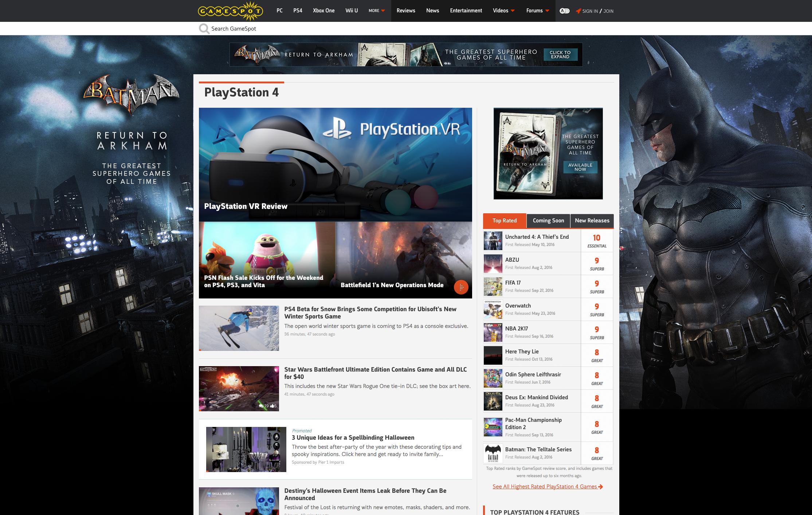Click the Batman Return to Arkham top banner
This screenshot has width=812, height=515.
tap(406, 55)
